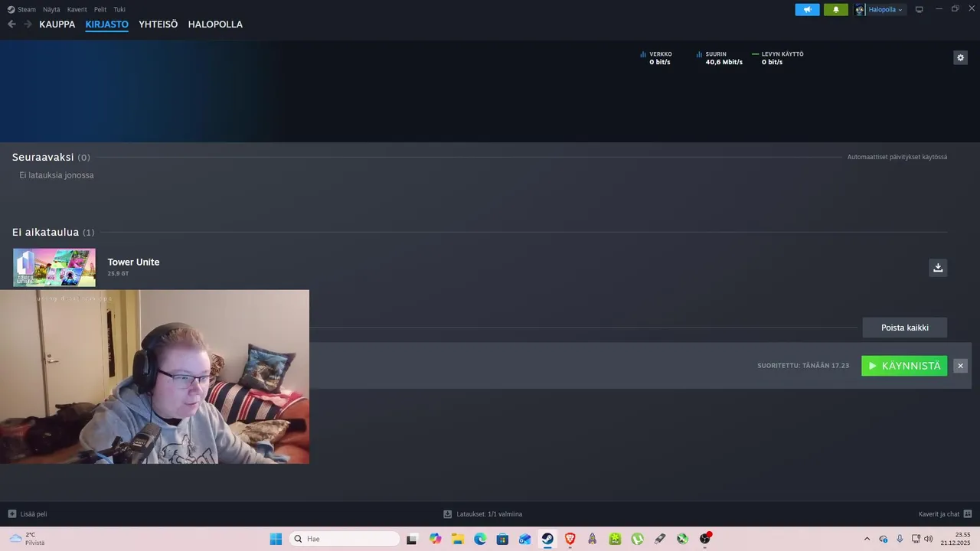
Task: Click the Lisää peli plus icon
Action: tap(11, 514)
